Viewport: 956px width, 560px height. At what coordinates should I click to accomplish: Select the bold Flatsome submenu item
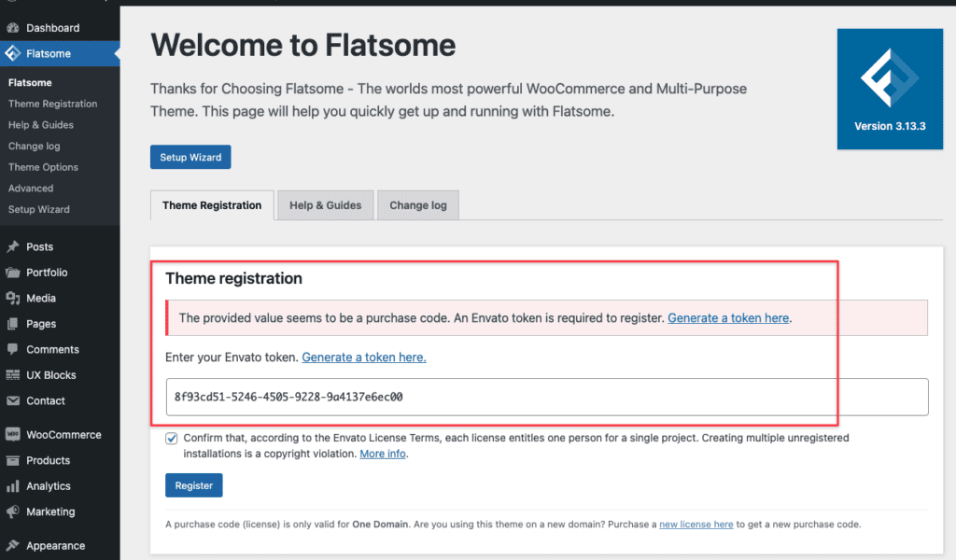30,83
